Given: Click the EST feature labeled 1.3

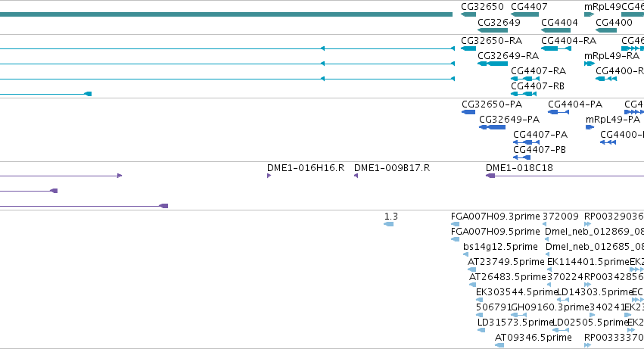Looking at the screenshot, I should 391,217.
